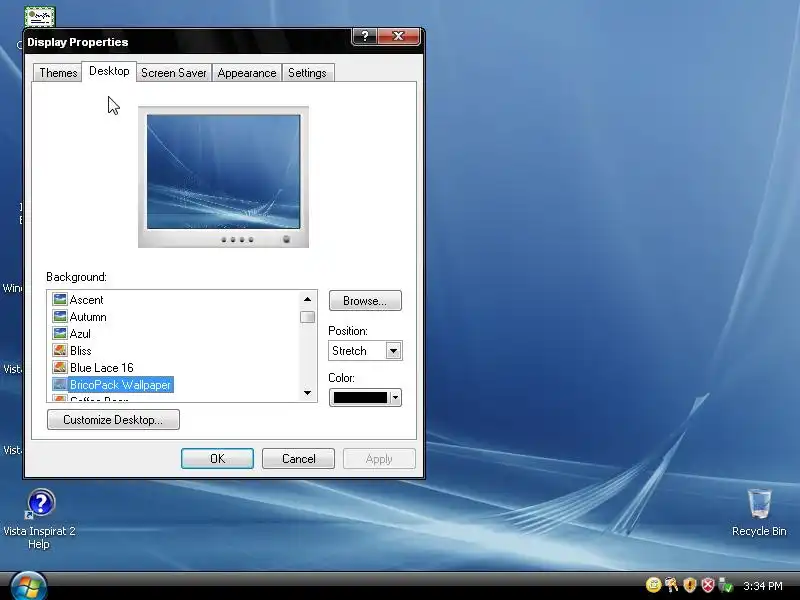Click the yellow smiley tray icon
Viewport: 800px width, 600px height.
click(653, 585)
